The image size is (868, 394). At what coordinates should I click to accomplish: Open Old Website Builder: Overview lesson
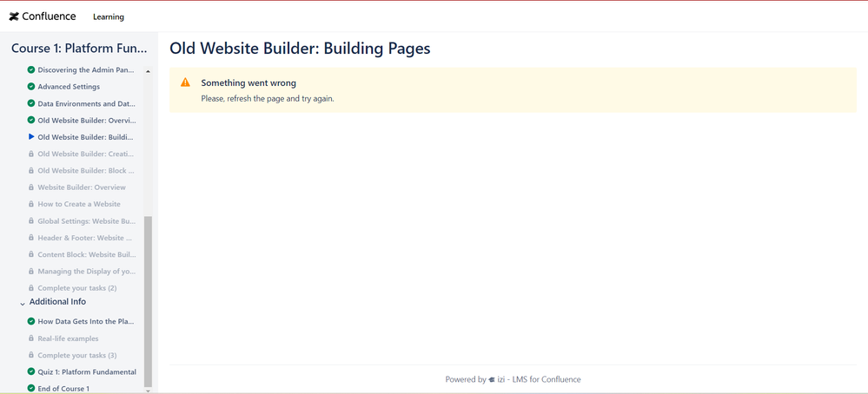[x=86, y=121]
